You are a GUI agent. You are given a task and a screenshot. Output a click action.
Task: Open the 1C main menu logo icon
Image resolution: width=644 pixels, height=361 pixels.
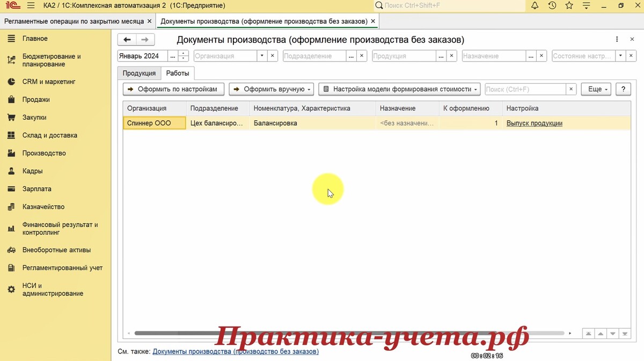pyautogui.click(x=12, y=5)
